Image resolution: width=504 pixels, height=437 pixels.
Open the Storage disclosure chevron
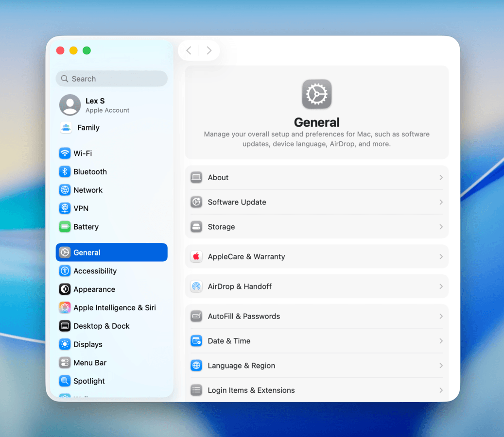[441, 227]
